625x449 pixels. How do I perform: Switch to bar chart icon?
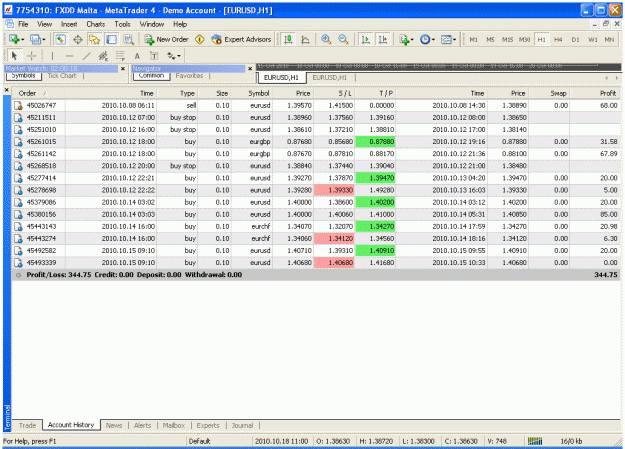pyautogui.click(x=288, y=39)
